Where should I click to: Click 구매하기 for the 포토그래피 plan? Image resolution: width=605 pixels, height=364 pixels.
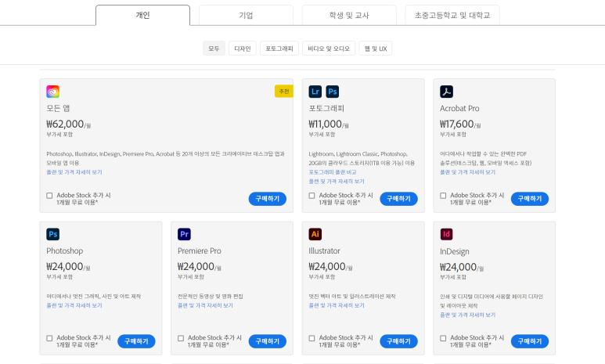pyautogui.click(x=398, y=199)
